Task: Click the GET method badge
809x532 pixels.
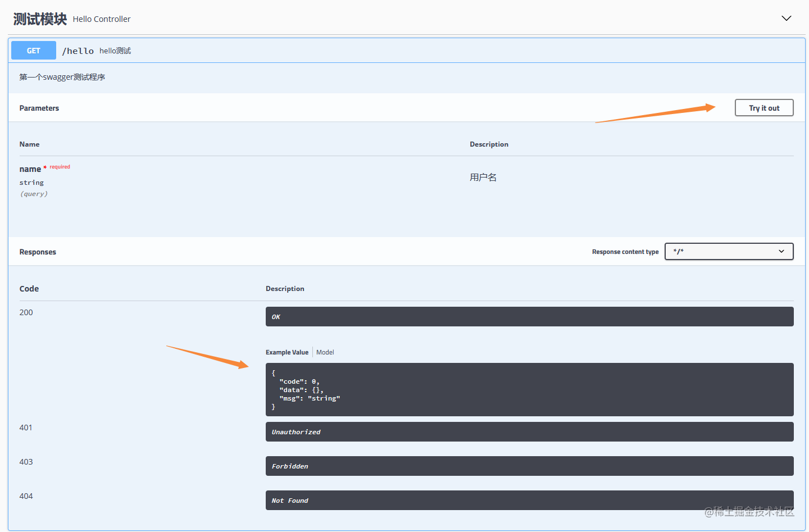Action: pos(34,51)
